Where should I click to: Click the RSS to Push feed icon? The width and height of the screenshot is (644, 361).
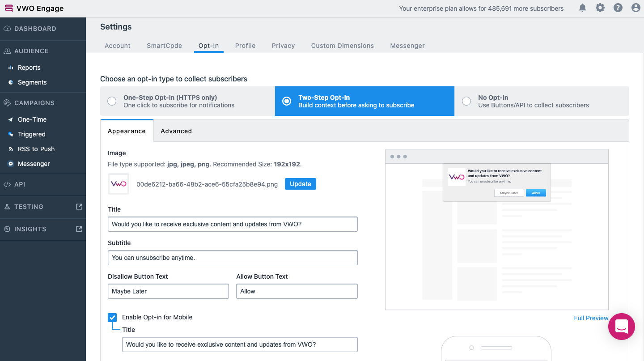[x=11, y=149]
